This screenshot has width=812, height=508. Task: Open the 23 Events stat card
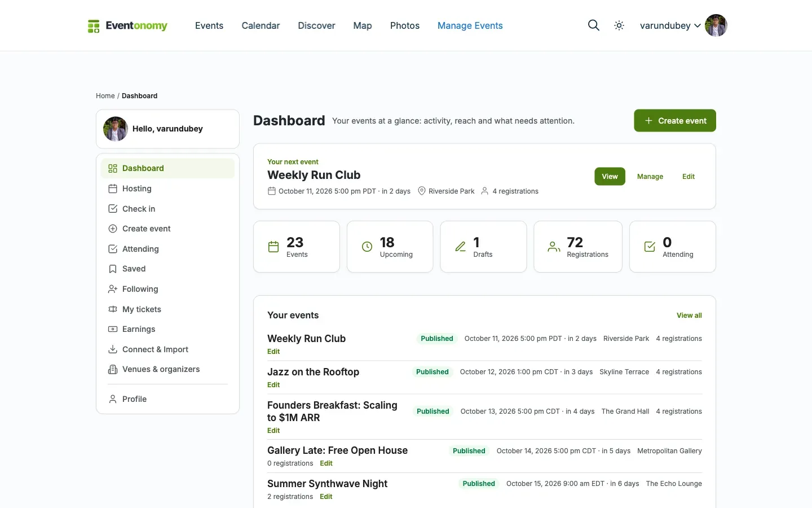297,247
